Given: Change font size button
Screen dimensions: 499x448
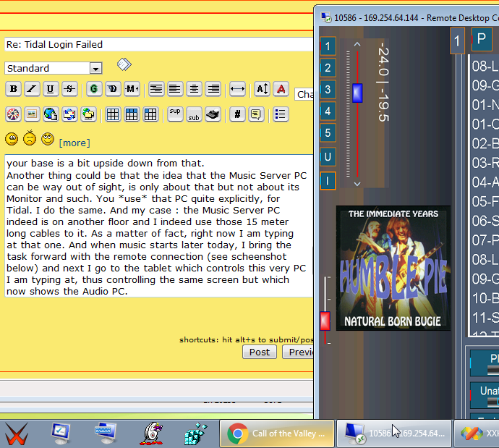Looking at the screenshot, I should pyautogui.click(x=263, y=89).
